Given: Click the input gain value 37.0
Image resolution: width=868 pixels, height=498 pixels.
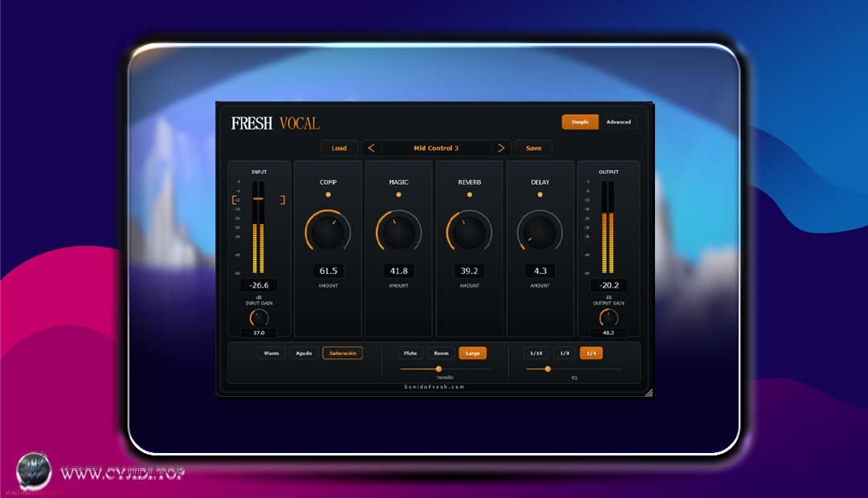Looking at the screenshot, I should [x=259, y=333].
